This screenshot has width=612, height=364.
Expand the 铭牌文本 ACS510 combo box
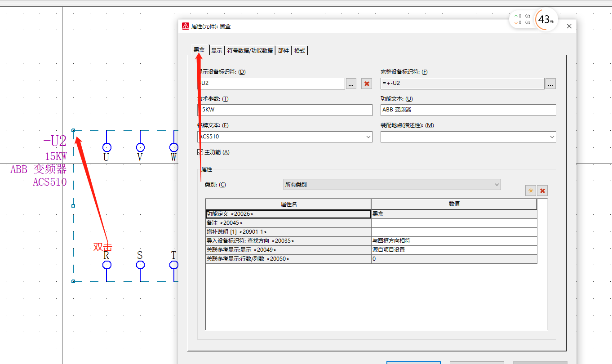(x=368, y=137)
